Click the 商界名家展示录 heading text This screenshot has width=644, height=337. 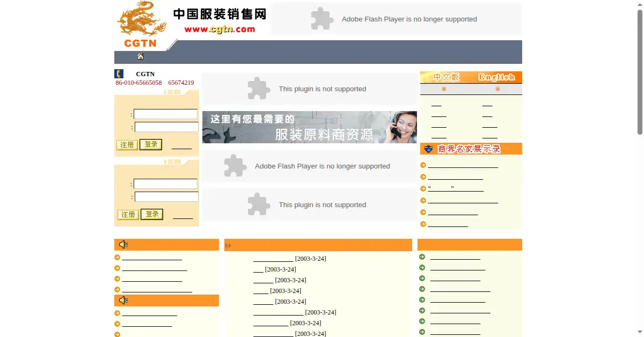[x=469, y=149]
